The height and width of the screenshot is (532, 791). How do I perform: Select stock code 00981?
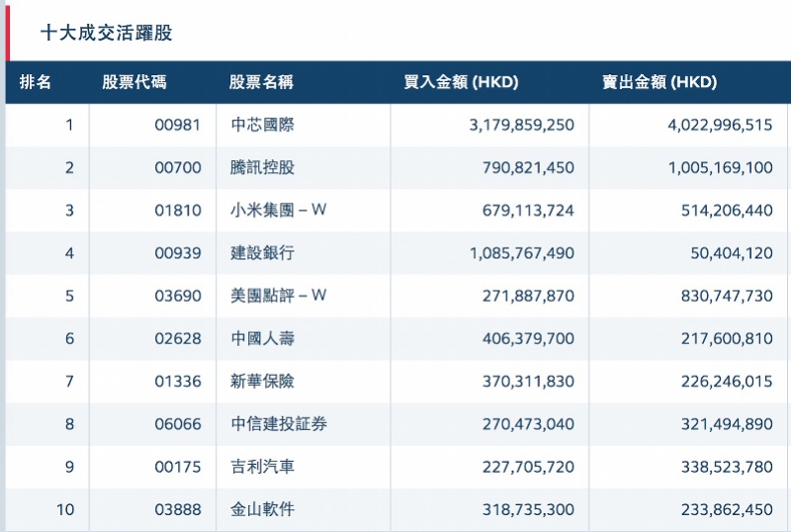[x=178, y=125]
